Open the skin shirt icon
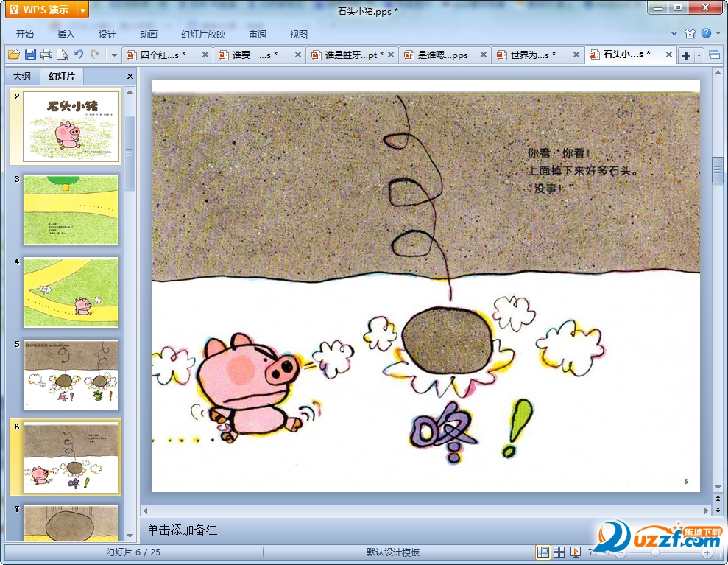 point(690,33)
